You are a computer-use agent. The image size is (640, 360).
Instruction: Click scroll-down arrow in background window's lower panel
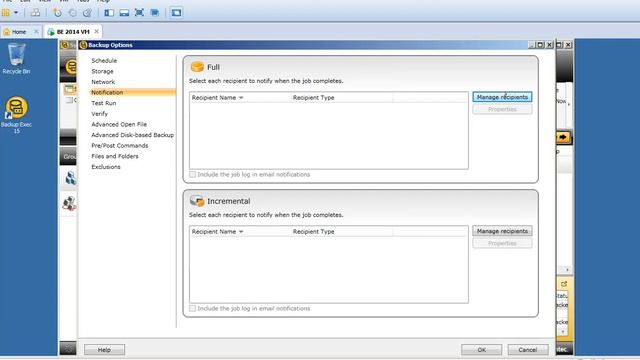[x=563, y=332]
